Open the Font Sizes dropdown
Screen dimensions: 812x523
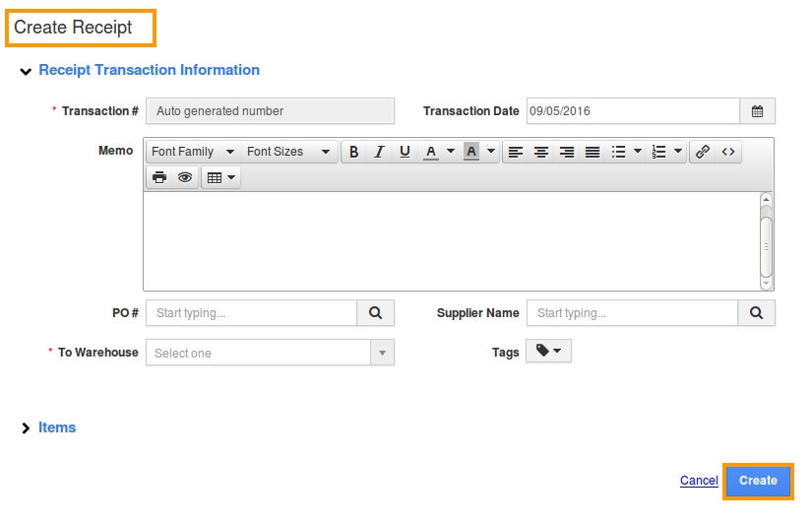click(289, 152)
